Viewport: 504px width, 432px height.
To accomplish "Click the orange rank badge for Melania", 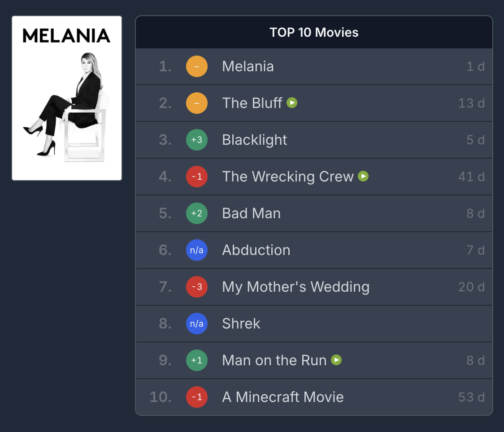I will pos(197,67).
